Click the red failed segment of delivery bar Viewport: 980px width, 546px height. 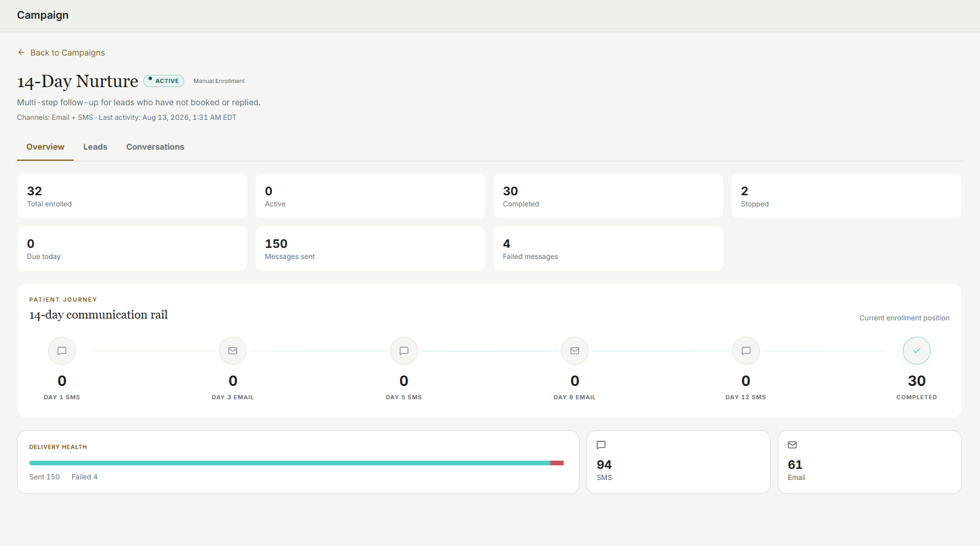click(x=557, y=463)
